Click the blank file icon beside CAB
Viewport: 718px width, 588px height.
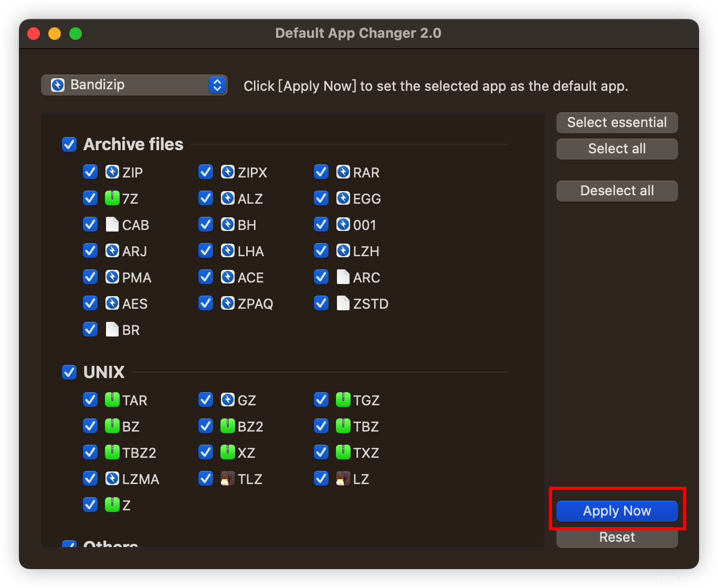coord(112,225)
